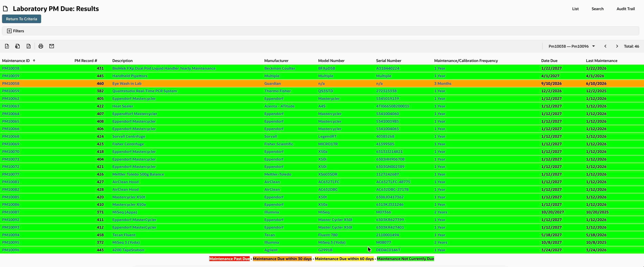Click the 10/20/2027 date due cell

click(x=553, y=212)
